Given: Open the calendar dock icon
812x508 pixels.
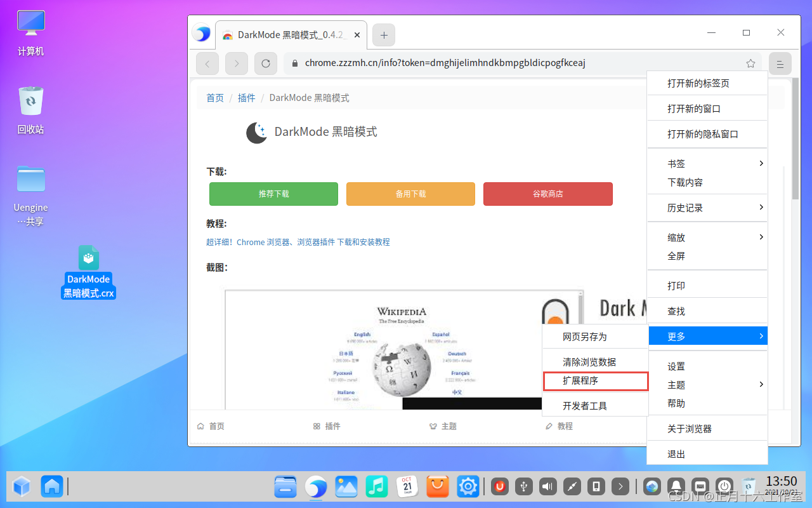Looking at the screenshot, I should coord(407,487).
